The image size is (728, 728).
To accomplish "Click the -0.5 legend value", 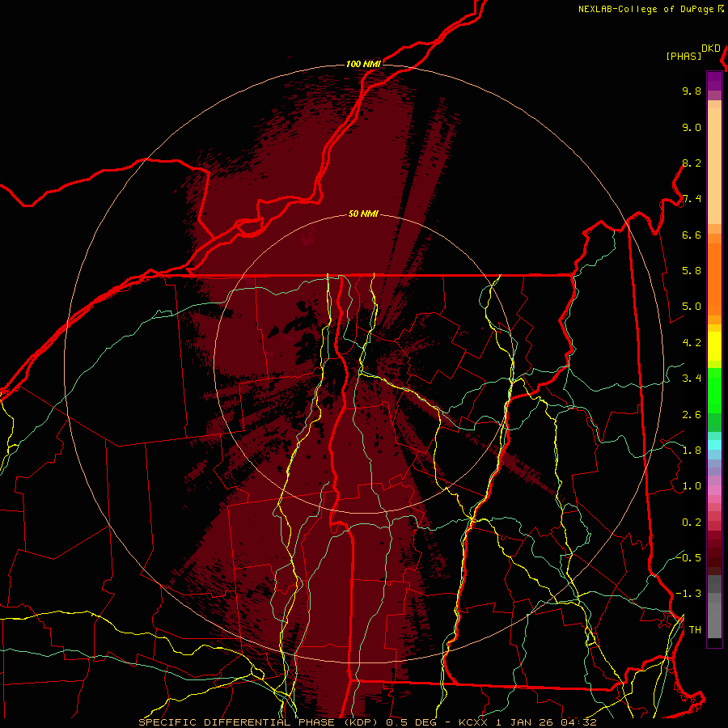I will (688, 557).
